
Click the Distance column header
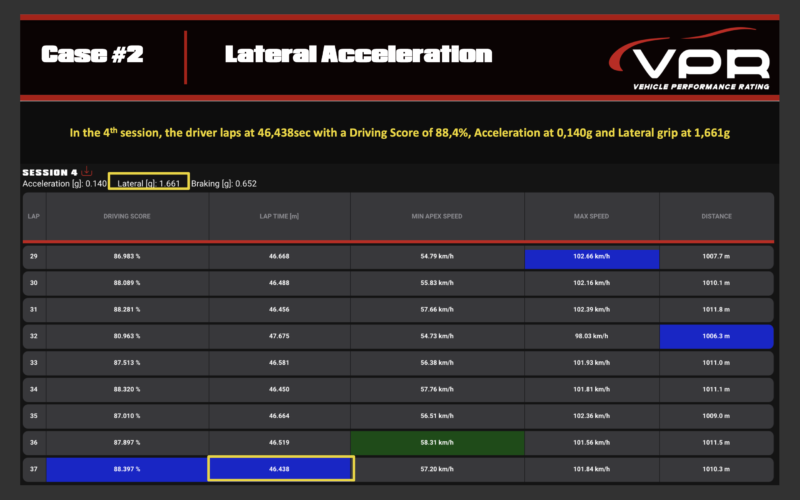point(716,216)
